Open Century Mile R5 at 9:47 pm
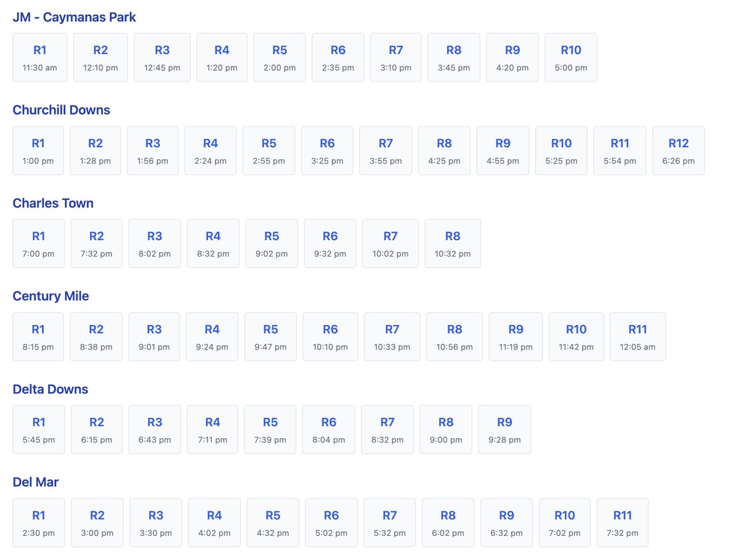Image resolution: width=739 pixels, height=560 pixels. (270, 337)
